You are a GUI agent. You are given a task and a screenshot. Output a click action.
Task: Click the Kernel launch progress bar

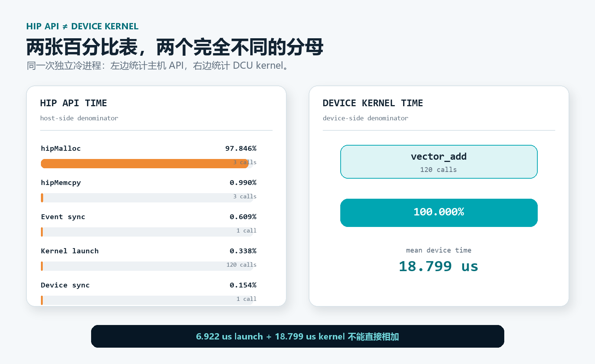tap(147, 266)
